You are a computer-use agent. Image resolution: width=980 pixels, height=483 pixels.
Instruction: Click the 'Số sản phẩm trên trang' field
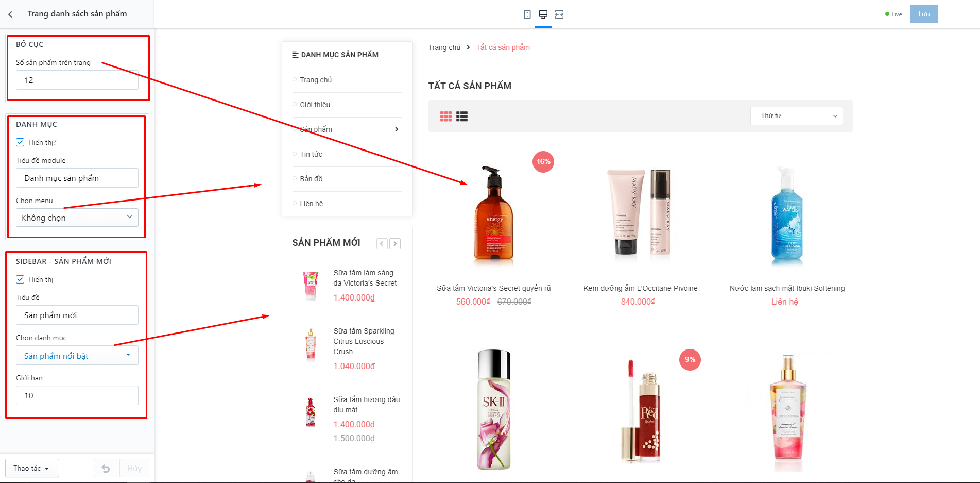(x=77, y=80)
